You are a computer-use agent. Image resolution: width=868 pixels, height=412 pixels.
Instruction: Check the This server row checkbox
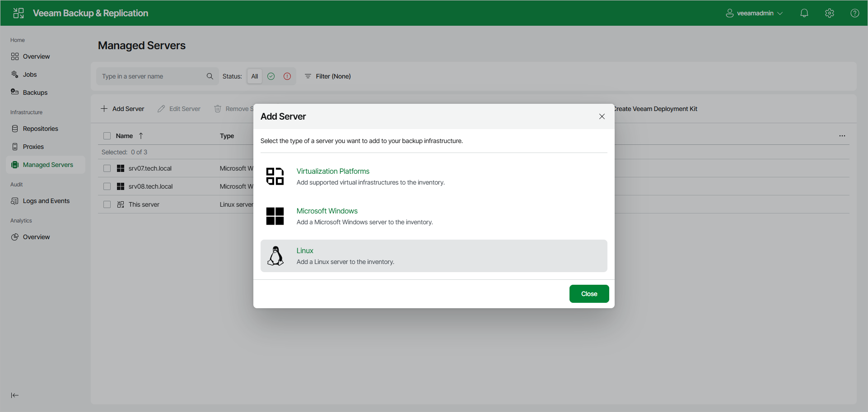[107, 204]
